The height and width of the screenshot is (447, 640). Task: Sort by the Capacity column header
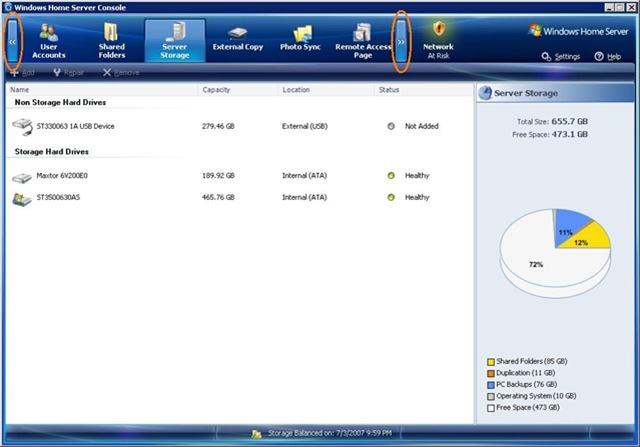(238, 90)
